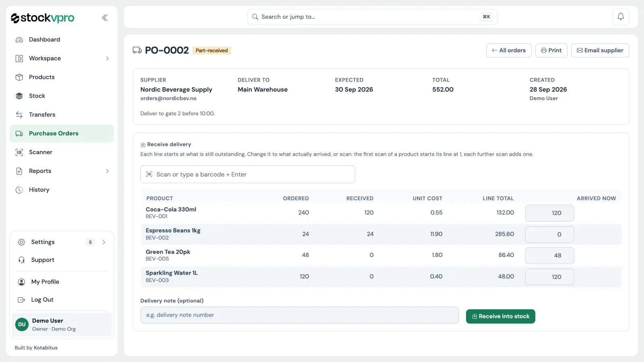
Task: Click the Espresso Beans 1kg product name
Action: (173, 230)
